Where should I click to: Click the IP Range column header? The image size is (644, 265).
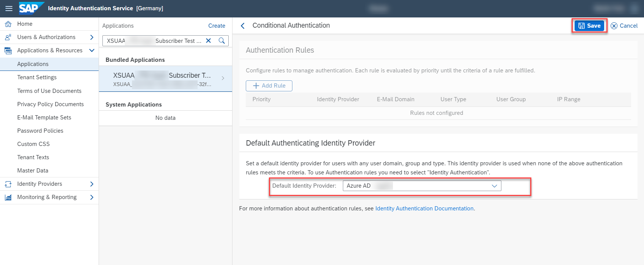(569, 99)
